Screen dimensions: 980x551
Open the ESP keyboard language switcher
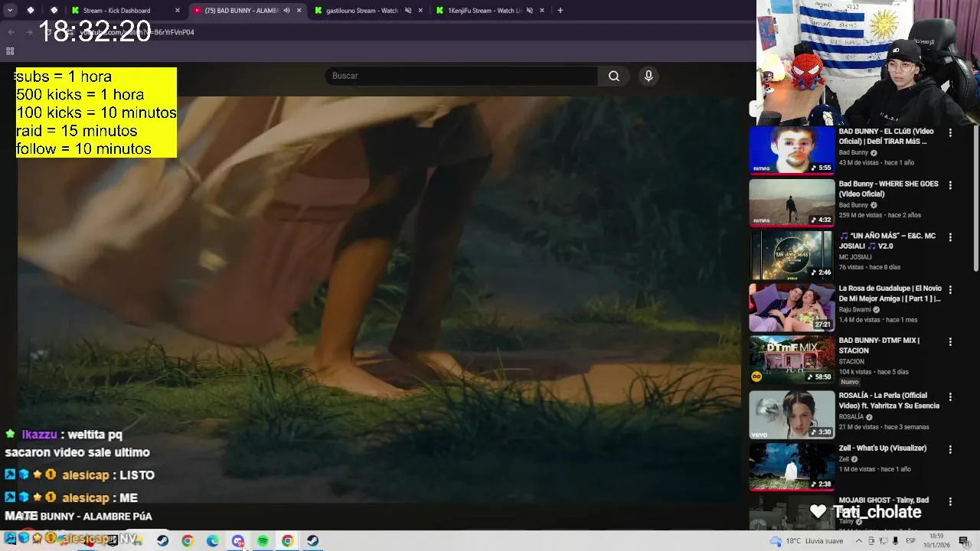point(910,541)
